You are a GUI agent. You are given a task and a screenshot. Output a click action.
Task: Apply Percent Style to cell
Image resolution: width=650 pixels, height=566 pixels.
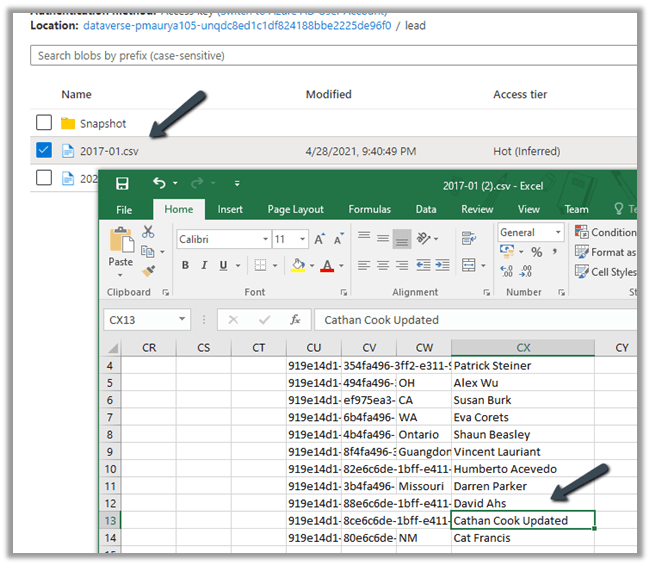coord(537,252)
